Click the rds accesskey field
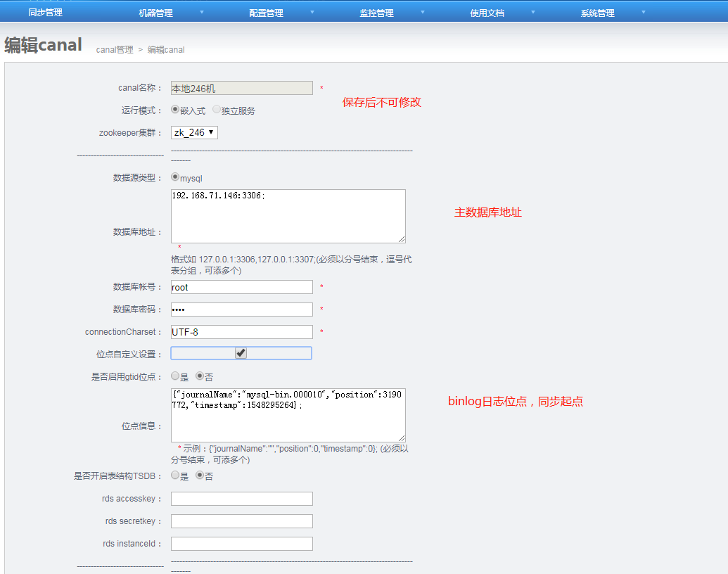The image size is (728, 574). click(241, 499)
